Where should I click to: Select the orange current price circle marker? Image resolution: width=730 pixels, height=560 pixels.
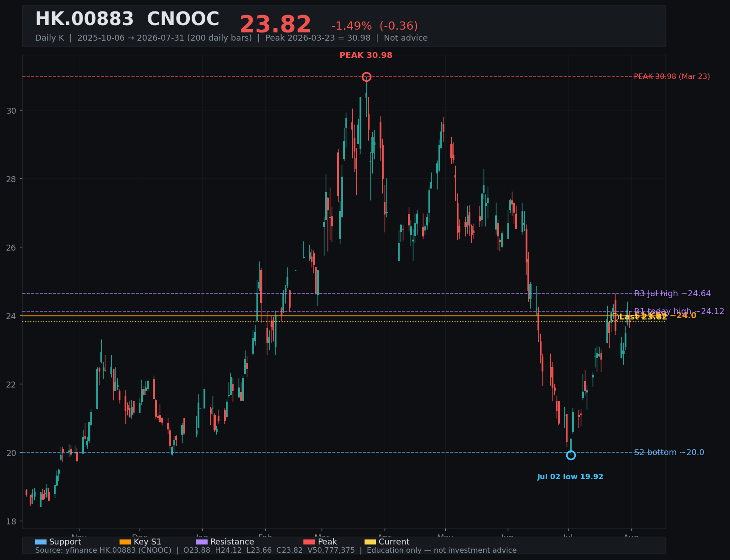coord(615,317)
